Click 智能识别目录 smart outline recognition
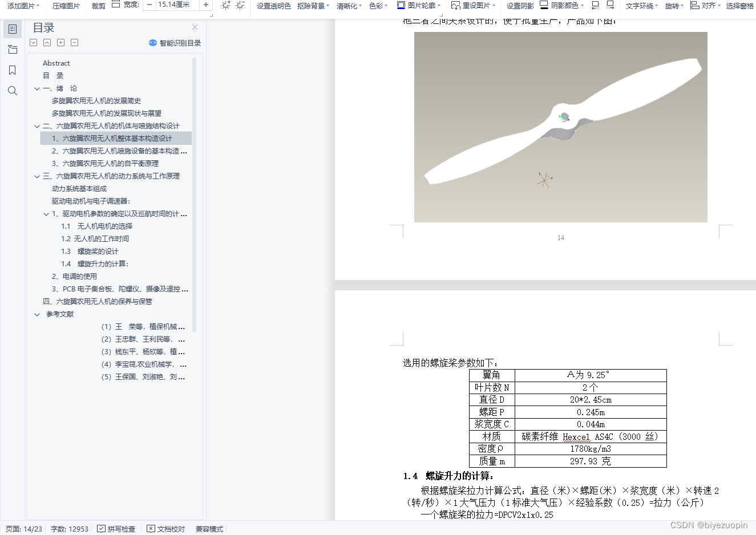 [x=175, y=43]
